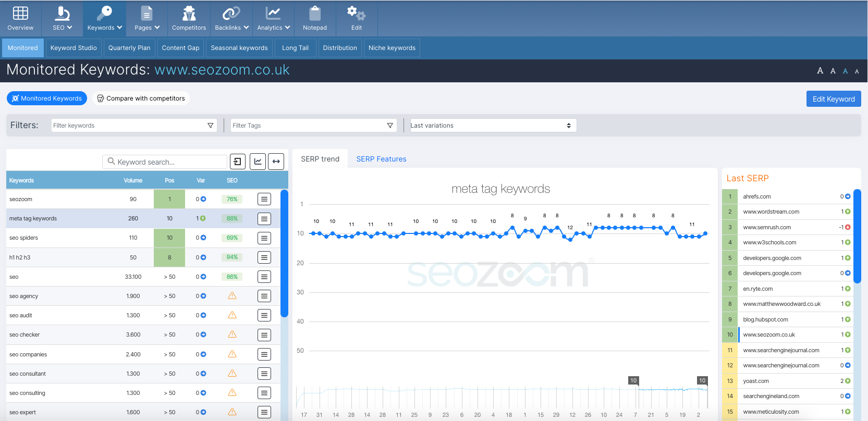Screen dimensions: 868x421
Task: Open the Overview grid icon
Action: [x=20, y=18]
